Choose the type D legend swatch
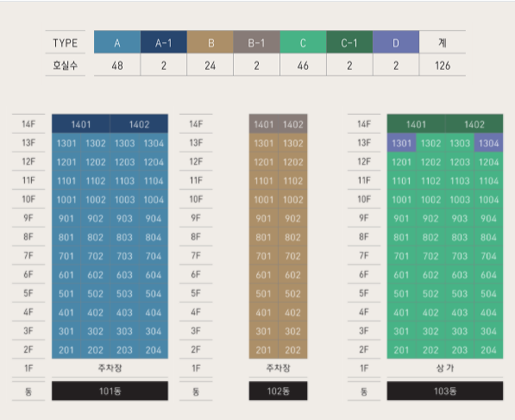This screenshot has height=420, width=515. pyautogui.click(x=396, y=42)
